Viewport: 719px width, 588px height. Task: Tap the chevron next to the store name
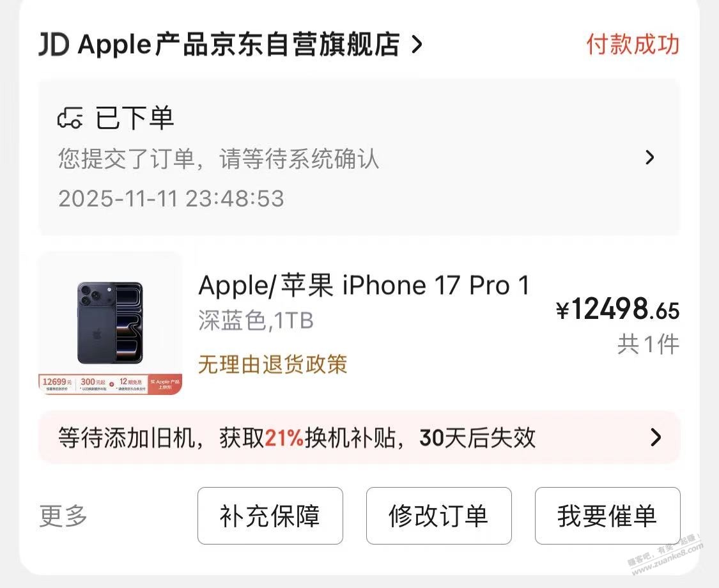click(416, 45)
